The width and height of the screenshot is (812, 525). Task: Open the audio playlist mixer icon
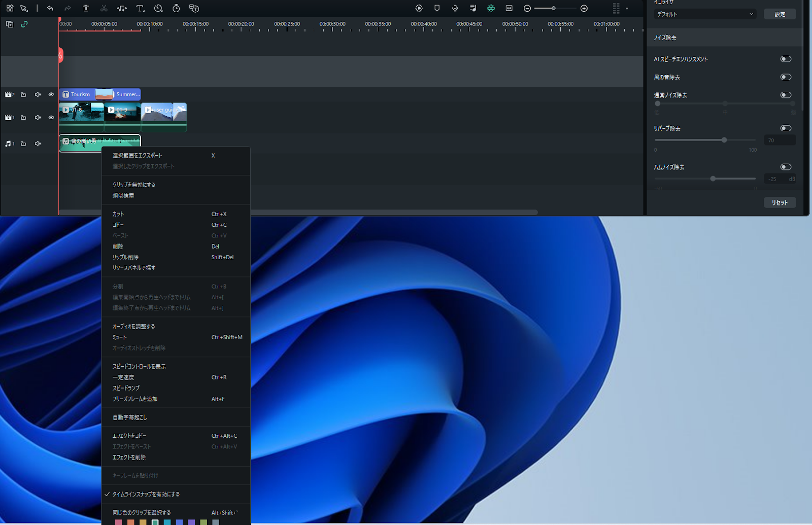pyautogui.click(x=473, y=8)
